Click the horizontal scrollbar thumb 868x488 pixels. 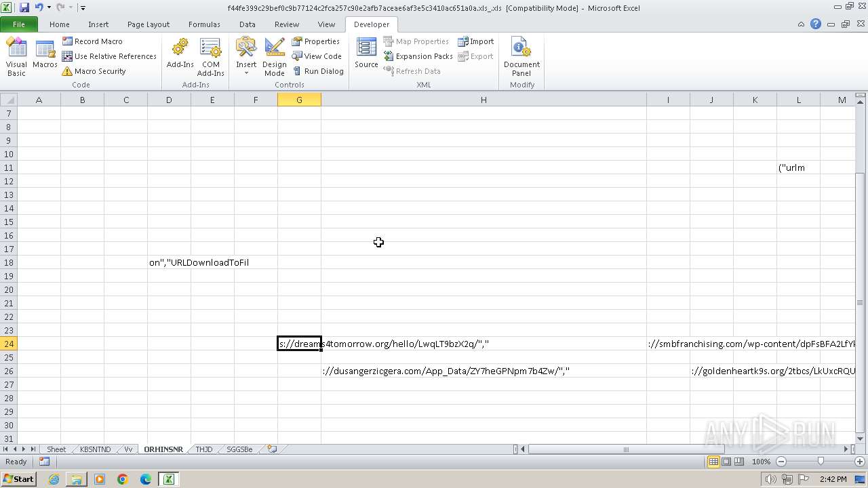click(626, 449)
